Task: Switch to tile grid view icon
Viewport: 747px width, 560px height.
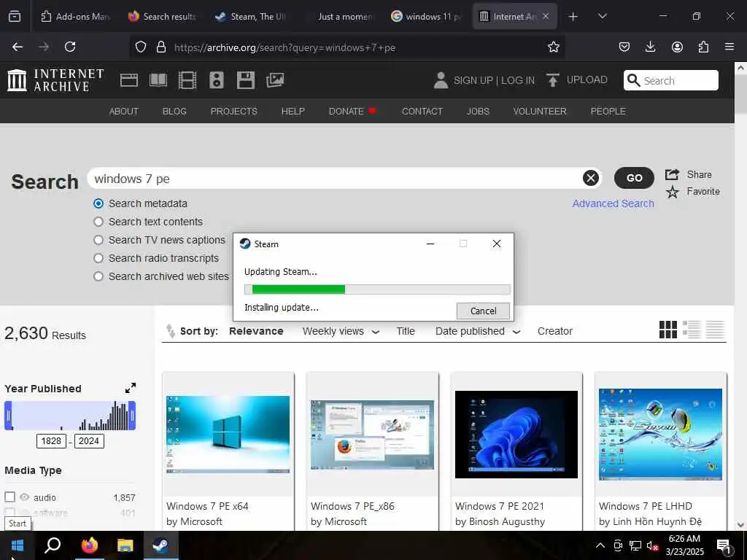Action: point(668,330)
